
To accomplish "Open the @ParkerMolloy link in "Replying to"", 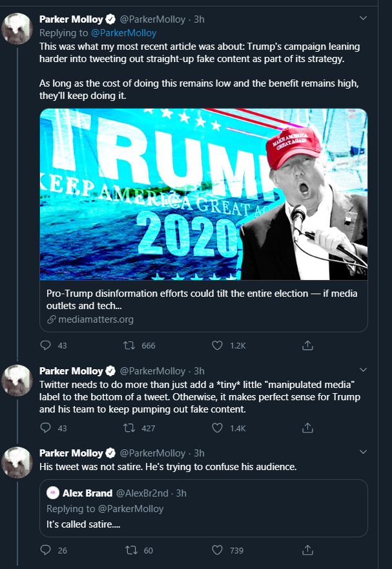I will point(123,33).
